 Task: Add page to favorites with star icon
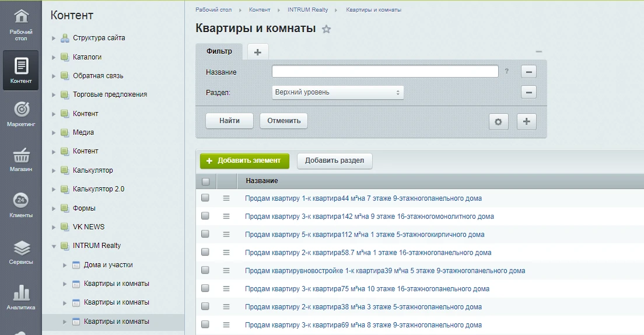pyautogui.click(x=326, y=29)
